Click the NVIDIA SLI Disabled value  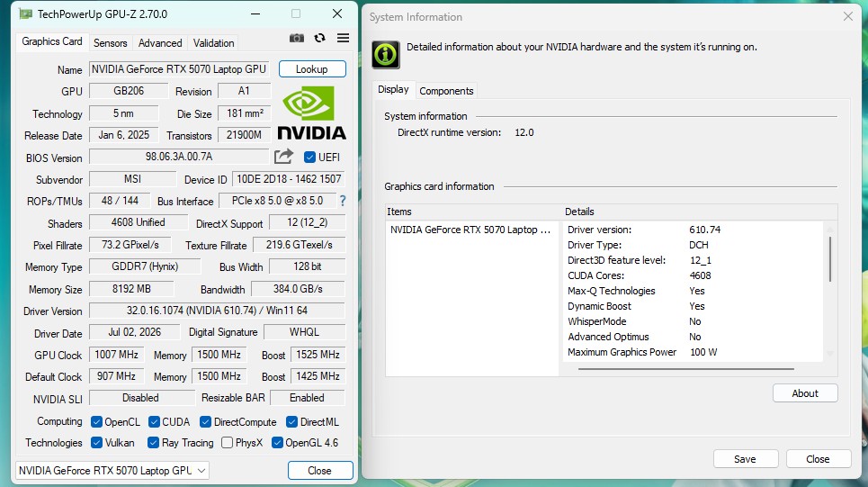pyautogui.click(x=140, y=398)
